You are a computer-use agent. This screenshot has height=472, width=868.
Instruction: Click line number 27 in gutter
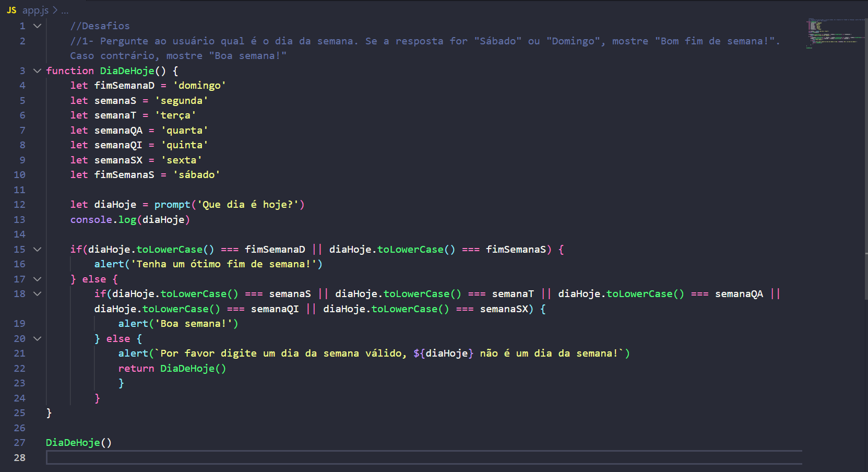(19, 443)
